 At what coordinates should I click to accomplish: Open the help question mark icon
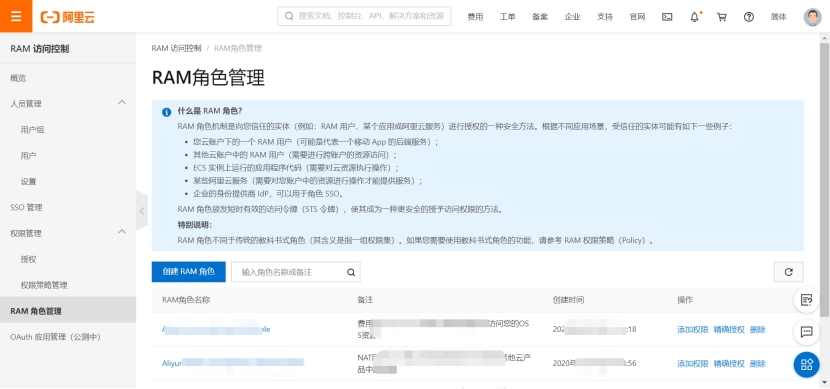[x=748, y=17]
